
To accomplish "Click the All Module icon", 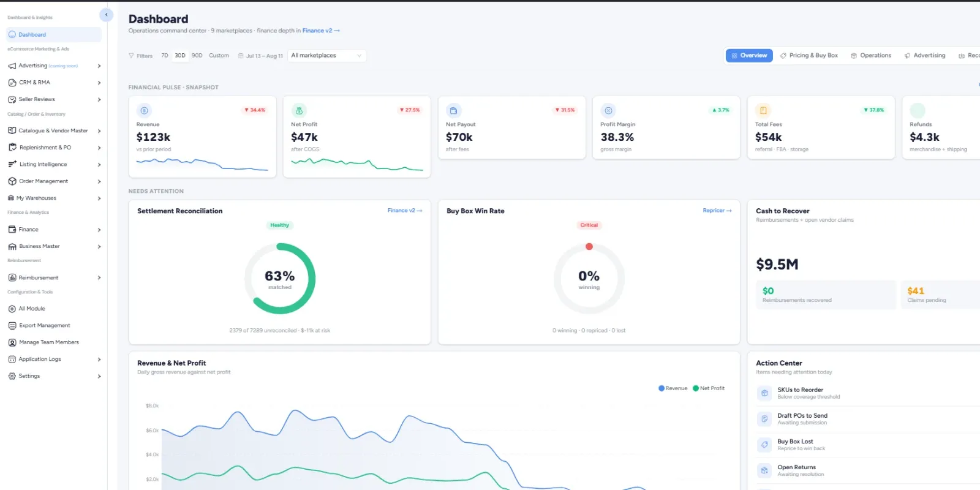I will point(12,309).
